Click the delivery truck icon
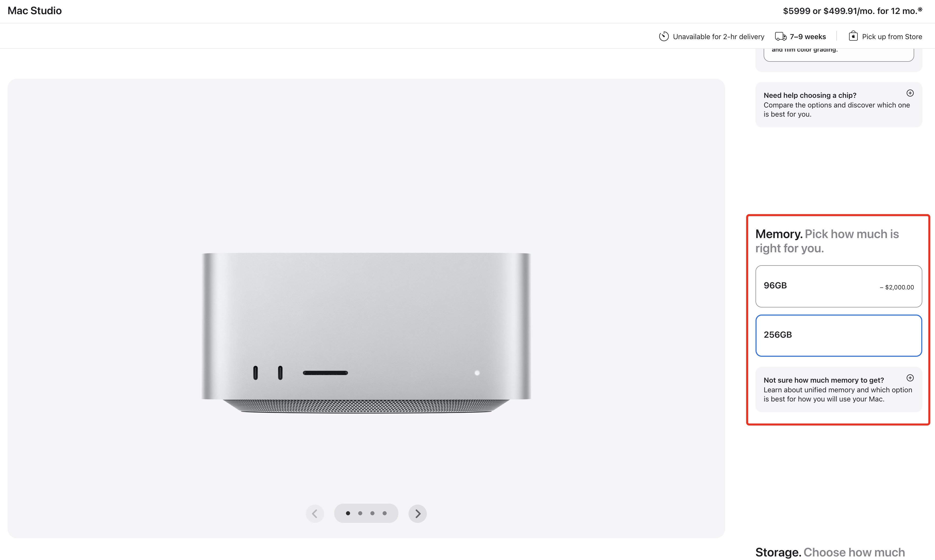Viewport: 935px width, 560px height. (781, 37)
